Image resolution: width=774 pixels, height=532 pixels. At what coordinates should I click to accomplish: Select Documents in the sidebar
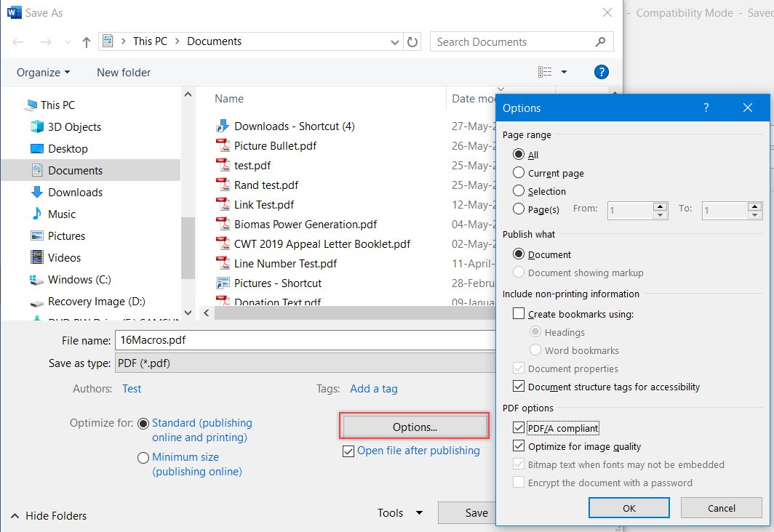point(75,171)
